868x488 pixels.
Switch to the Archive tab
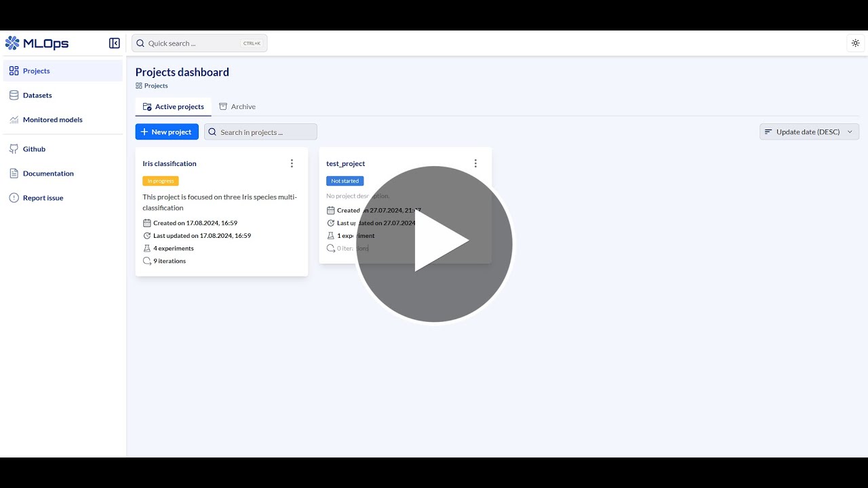tap(237, 106)
